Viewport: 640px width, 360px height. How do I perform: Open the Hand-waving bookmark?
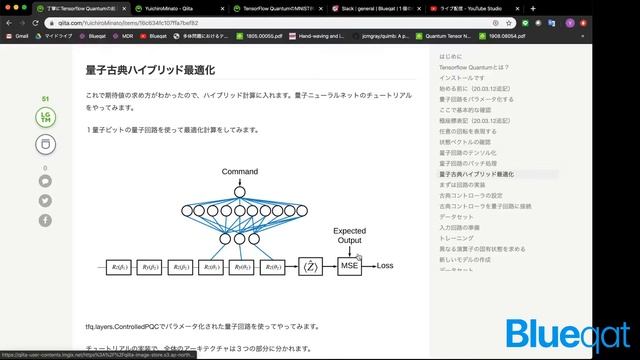point(317,36)
